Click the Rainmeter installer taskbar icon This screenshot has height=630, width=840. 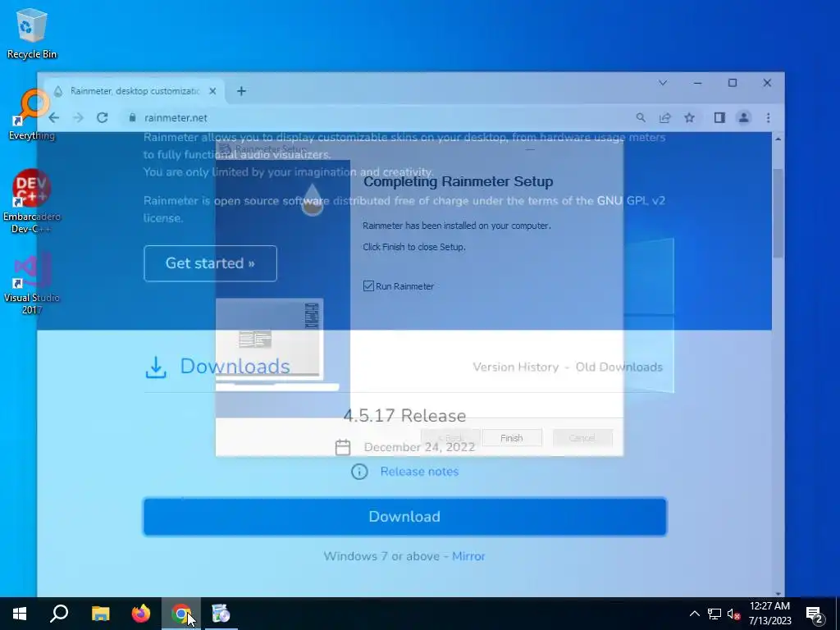click(x=221, y=614)
